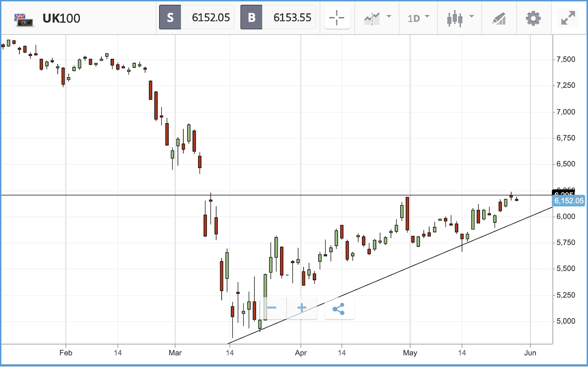Image resolution: width=588 pixels, height=367 pixels.
Task: Click the Mar date axis label
Action: [x=175, y=353]
